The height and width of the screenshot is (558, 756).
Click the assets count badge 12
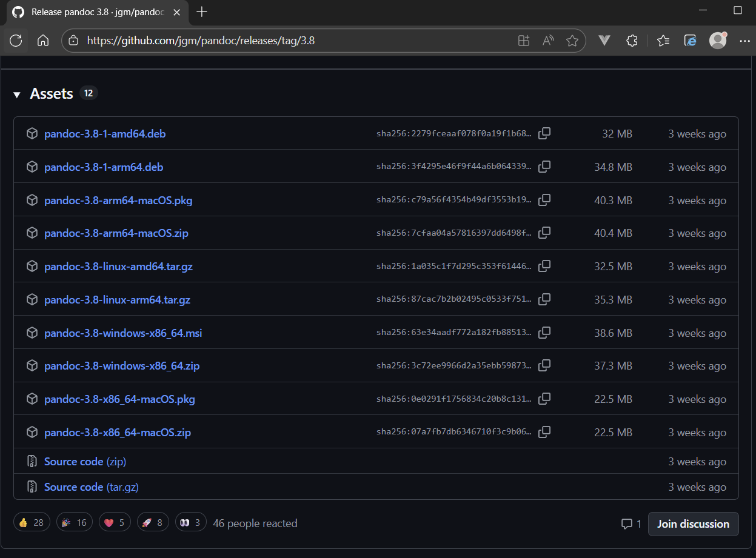point(89,93)
